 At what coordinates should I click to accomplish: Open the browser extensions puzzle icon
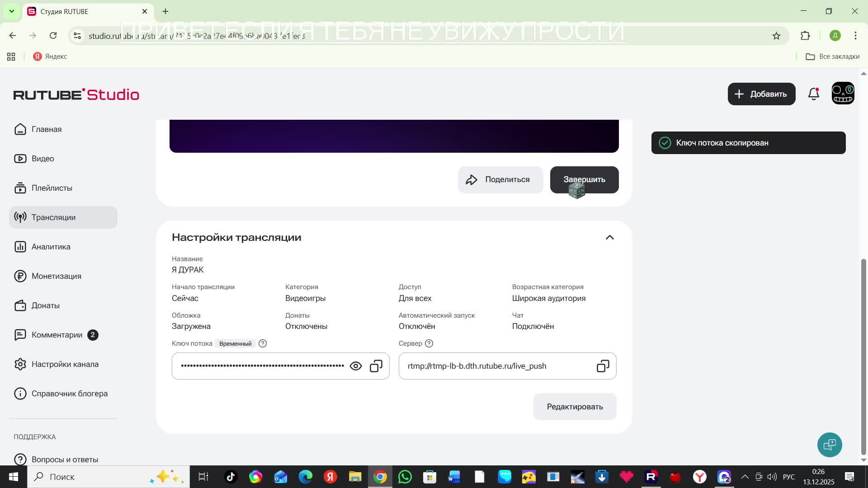[x=805, y=36]
